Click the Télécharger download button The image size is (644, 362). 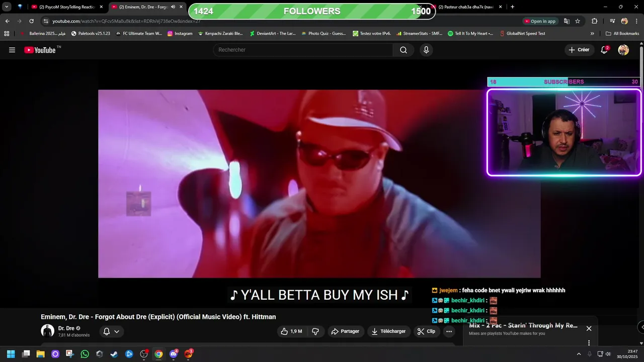point(388,331)
